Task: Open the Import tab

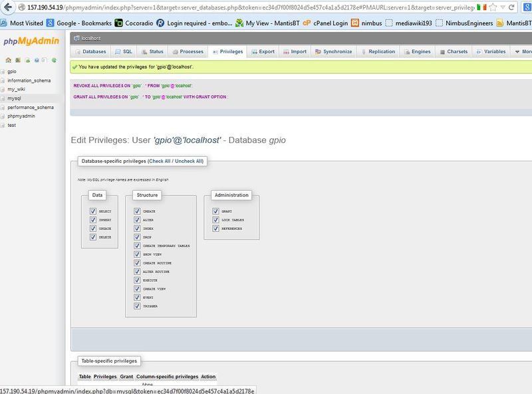Action: (295, 52)
